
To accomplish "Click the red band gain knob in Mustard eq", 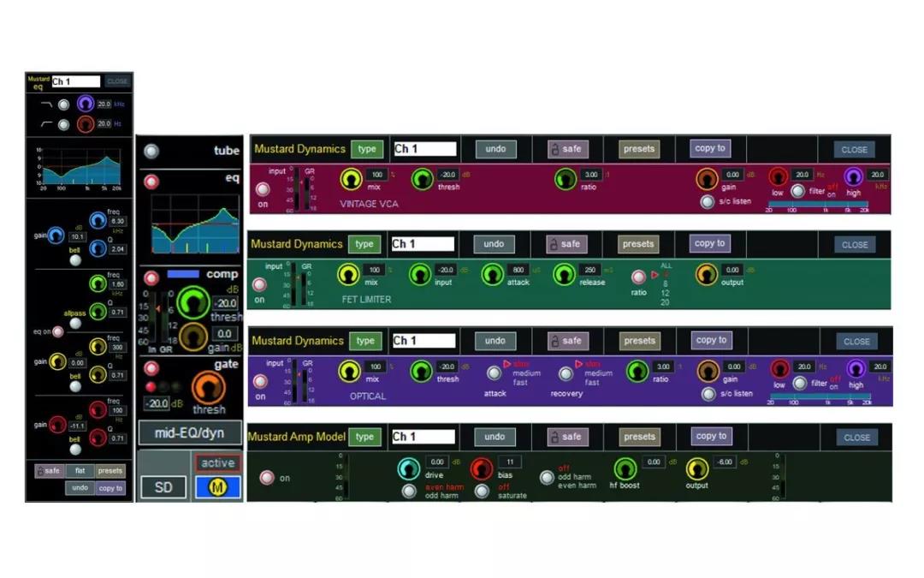I will pos(57,425).
